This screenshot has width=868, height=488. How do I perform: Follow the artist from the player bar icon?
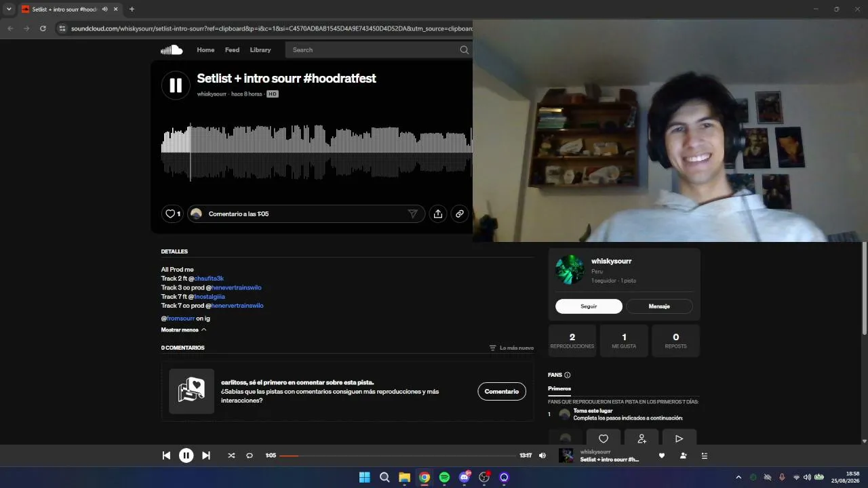[x=684, y=455]
